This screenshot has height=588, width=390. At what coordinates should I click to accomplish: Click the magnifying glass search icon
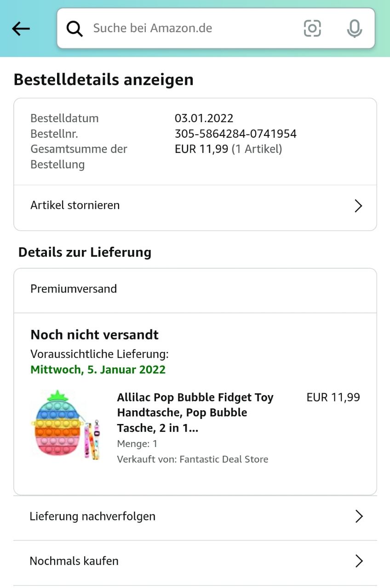click(75, 28)
